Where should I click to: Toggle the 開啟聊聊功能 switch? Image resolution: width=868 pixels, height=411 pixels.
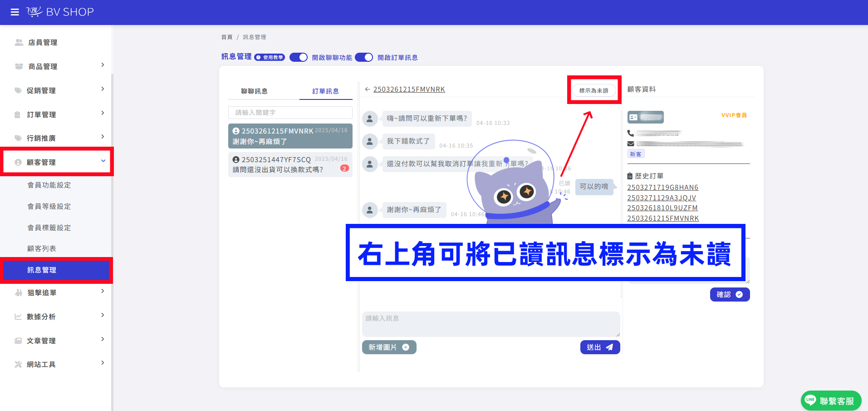(x=299, y=57)
